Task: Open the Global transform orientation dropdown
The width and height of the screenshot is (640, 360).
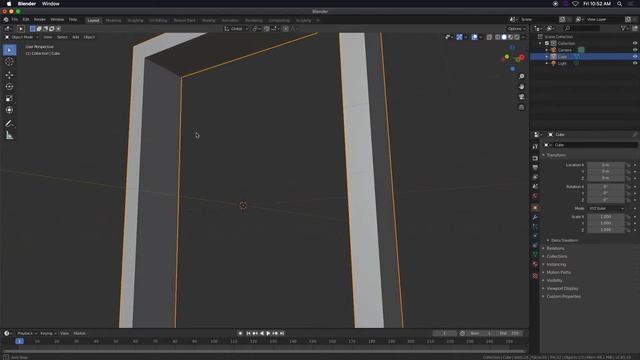Action: click(x=236, y=29)
